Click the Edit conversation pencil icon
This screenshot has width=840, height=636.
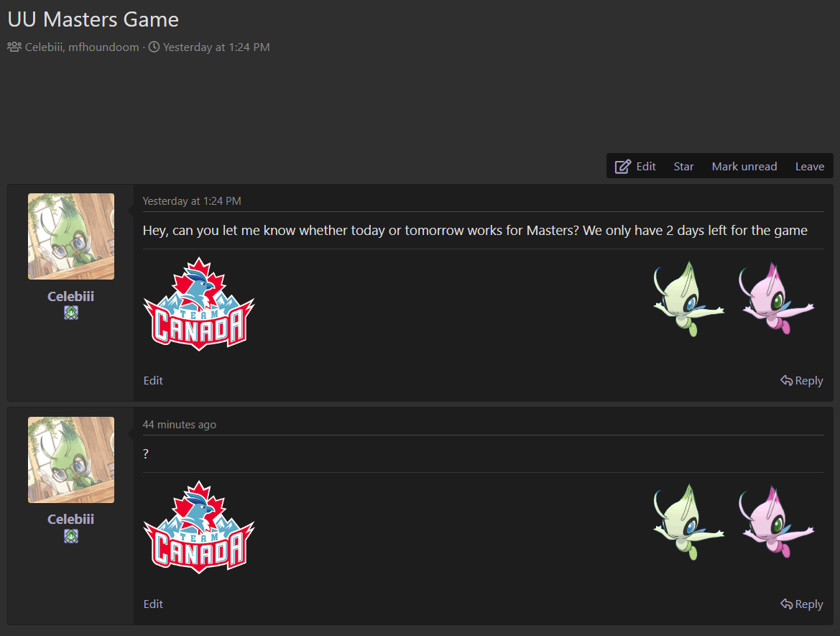pyautogui.click(x=622, y=167)
